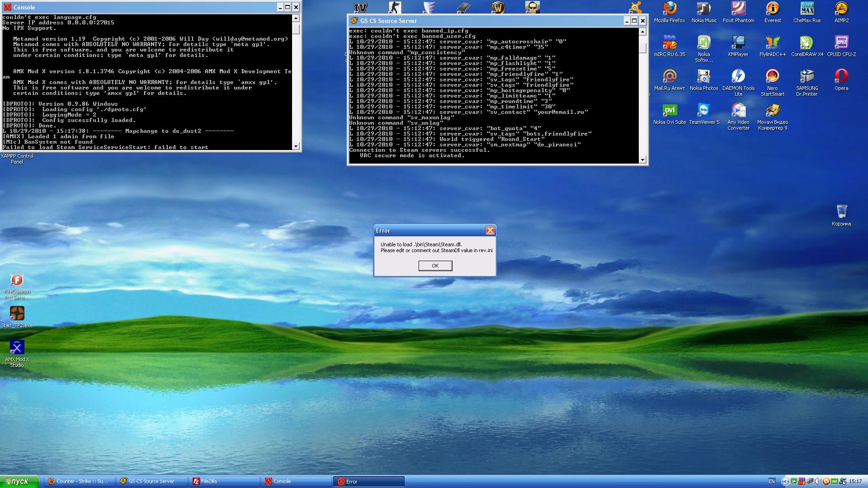Expand hidden tray icons arrow
Image resolution: width=868 pixels, height=488 pixels.
(x=786, y=482)
